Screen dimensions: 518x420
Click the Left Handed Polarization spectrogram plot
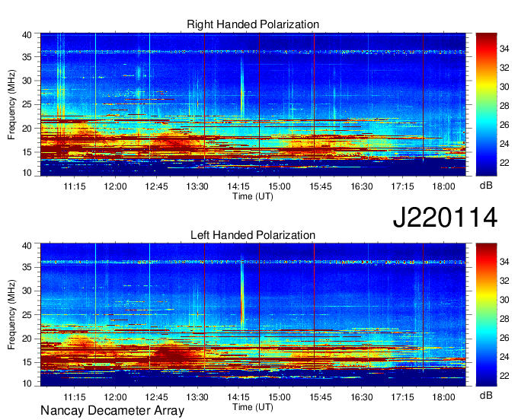coord(253,315)
